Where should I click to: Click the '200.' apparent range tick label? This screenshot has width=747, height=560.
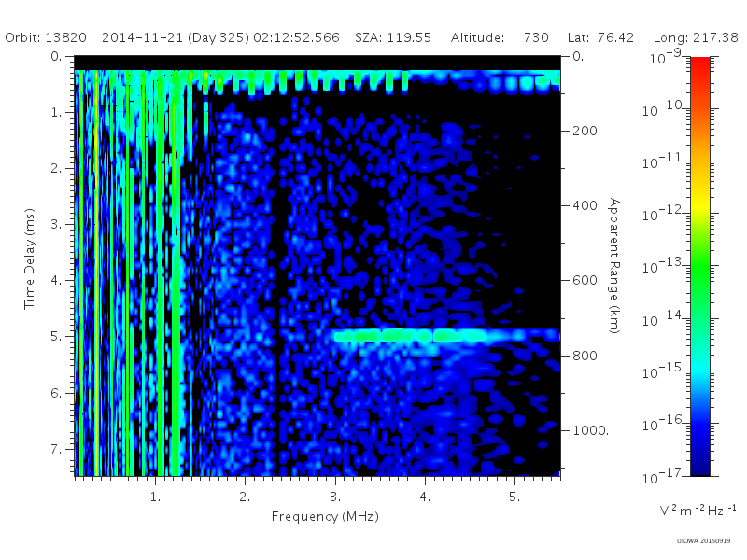point(586,131)
